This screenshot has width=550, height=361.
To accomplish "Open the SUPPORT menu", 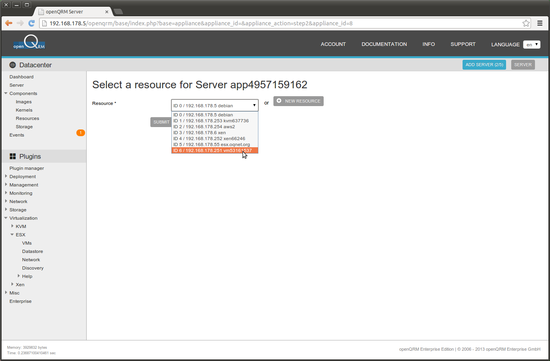I will [463, 44].
